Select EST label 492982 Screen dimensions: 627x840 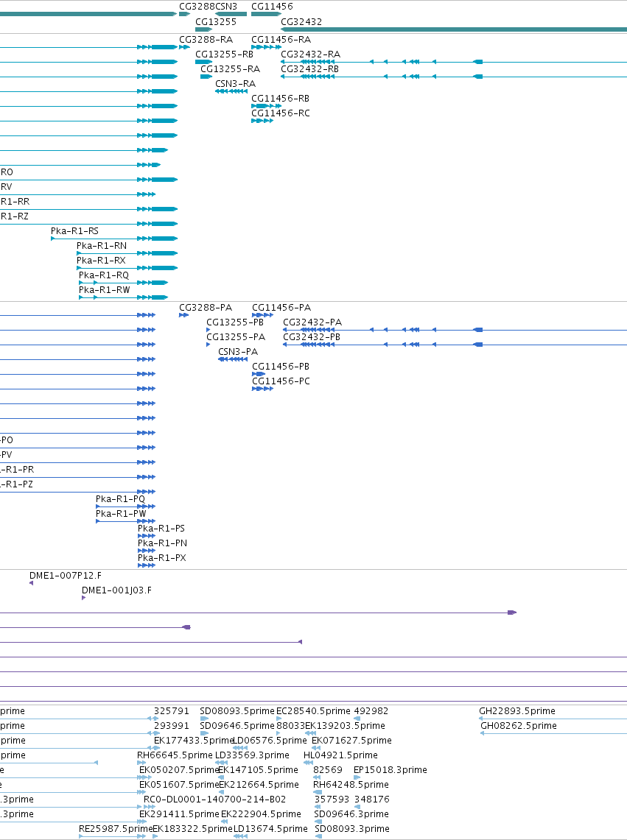click(371, 711)
